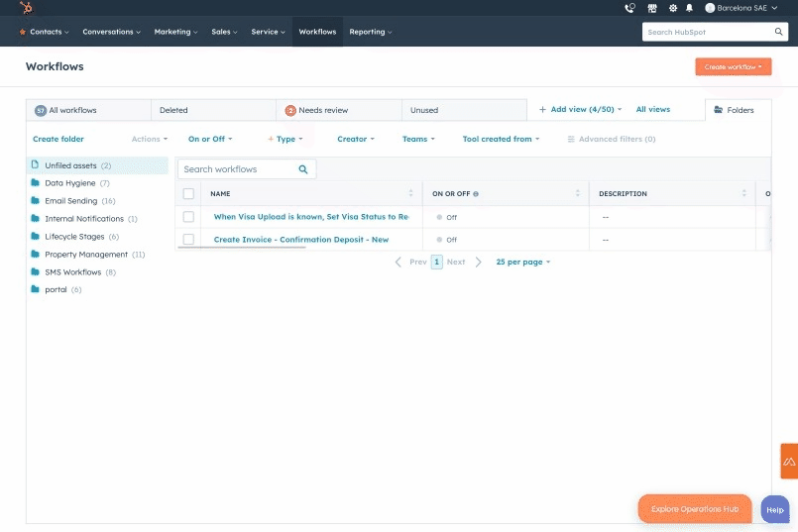This screenshot has width=798, height=532.
Task: Go to Workflows in the navigation bar
Action: click(x=317, y=32)
